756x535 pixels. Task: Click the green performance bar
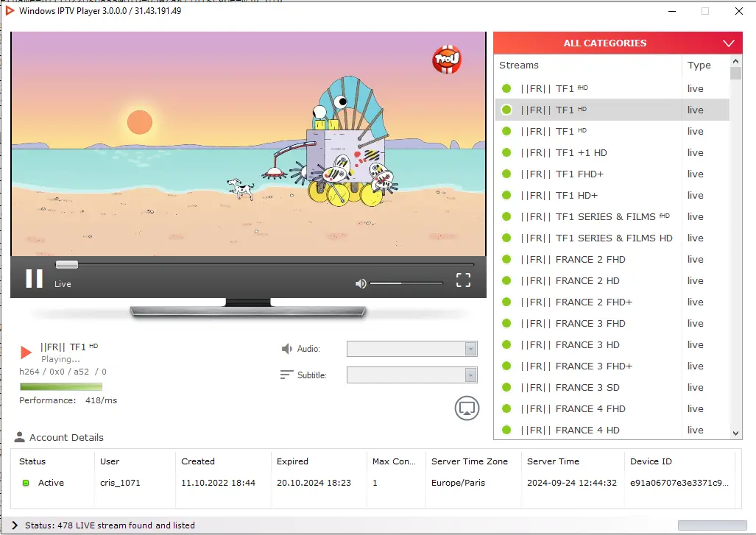pos(61,386)
